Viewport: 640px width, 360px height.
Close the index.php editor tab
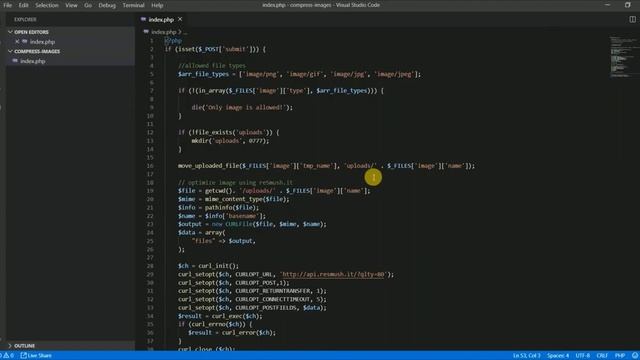[x=180, y=19]
